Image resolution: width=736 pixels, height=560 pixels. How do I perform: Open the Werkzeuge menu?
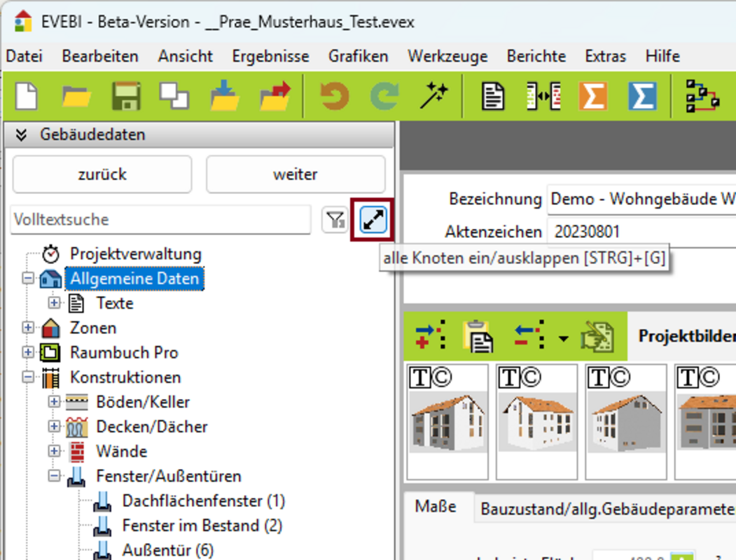pos(447,56)
